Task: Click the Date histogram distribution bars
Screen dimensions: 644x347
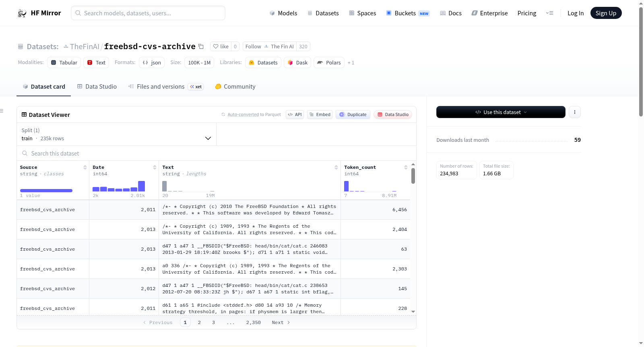Action: [119, 186]
